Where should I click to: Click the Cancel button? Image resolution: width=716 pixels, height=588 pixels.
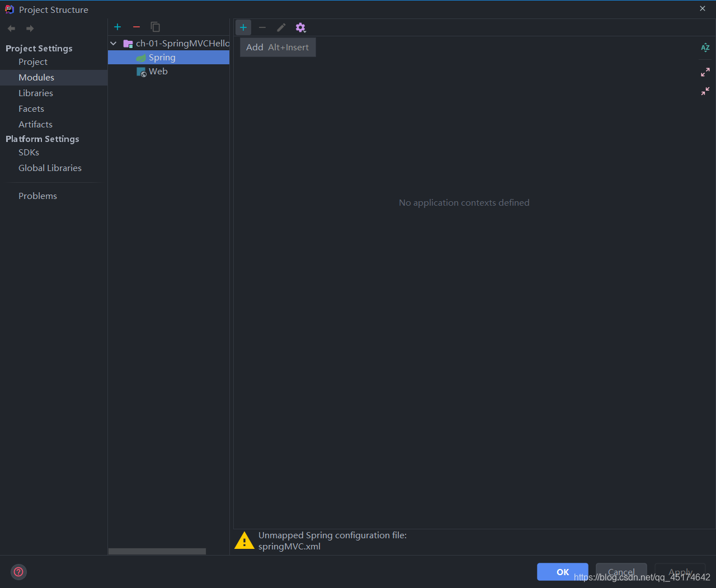click(x=621, y=572)
